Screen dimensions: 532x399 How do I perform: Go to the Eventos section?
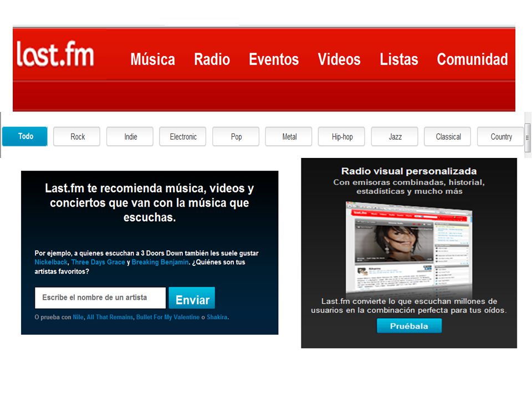[x=274, y=59]
